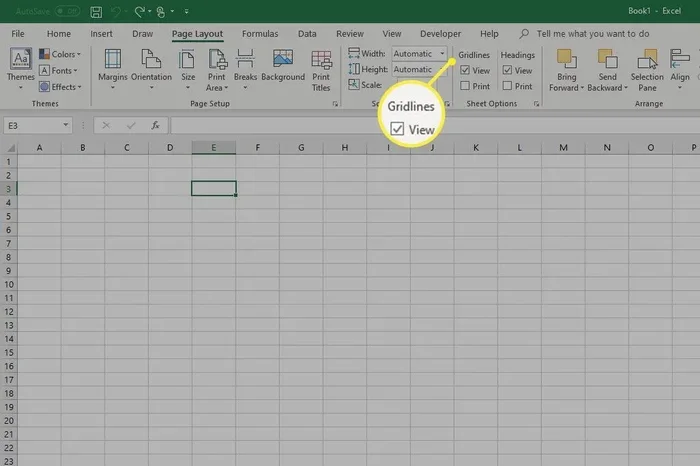
Task: Open Print Titles settings
Action: point(321,71)
